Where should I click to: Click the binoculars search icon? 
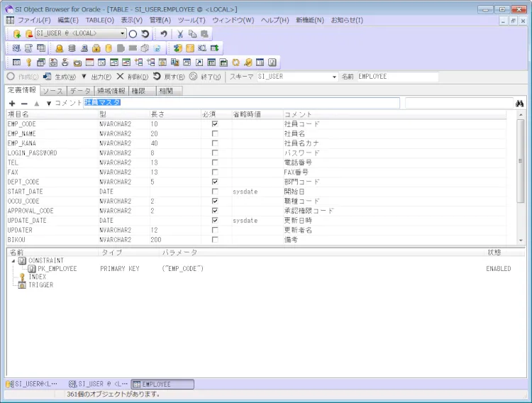point(519,103)
